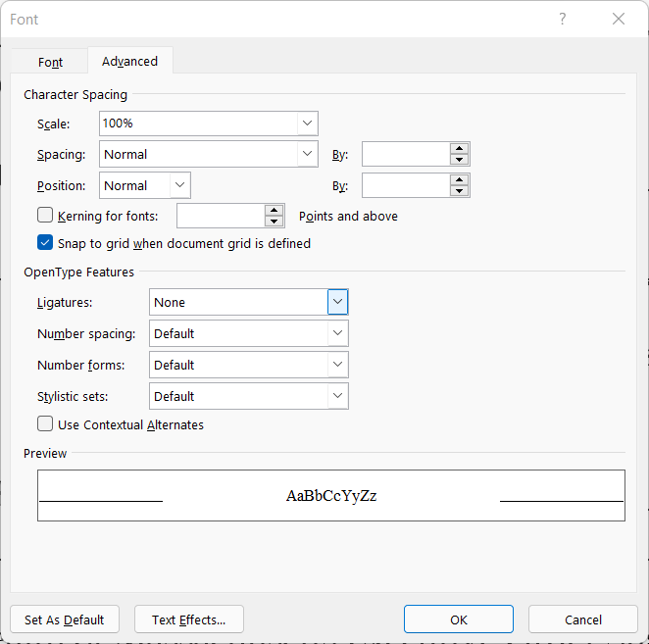Expand the Ligatures dropdown

pyautogui.click(x=338, y=302)
